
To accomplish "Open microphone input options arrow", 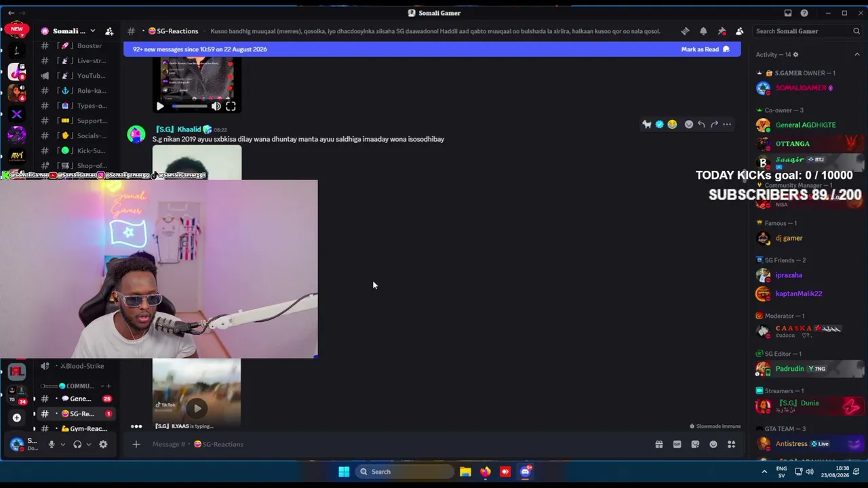I will [62, 445].
